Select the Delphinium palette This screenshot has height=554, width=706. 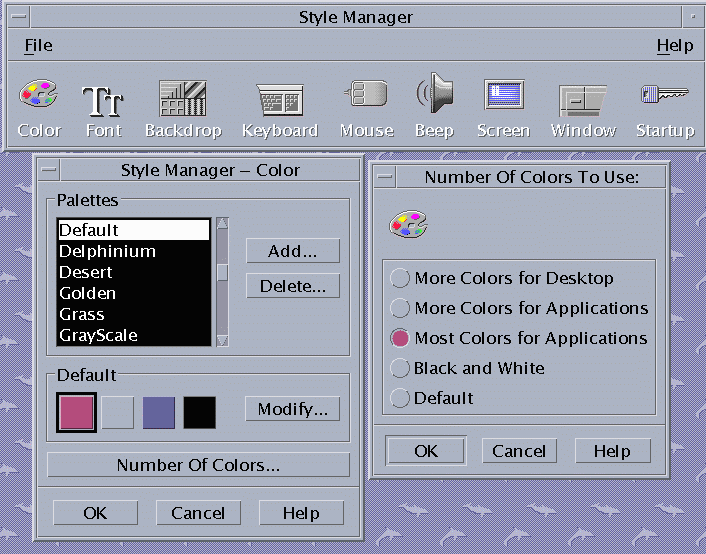tap(134, 251)
